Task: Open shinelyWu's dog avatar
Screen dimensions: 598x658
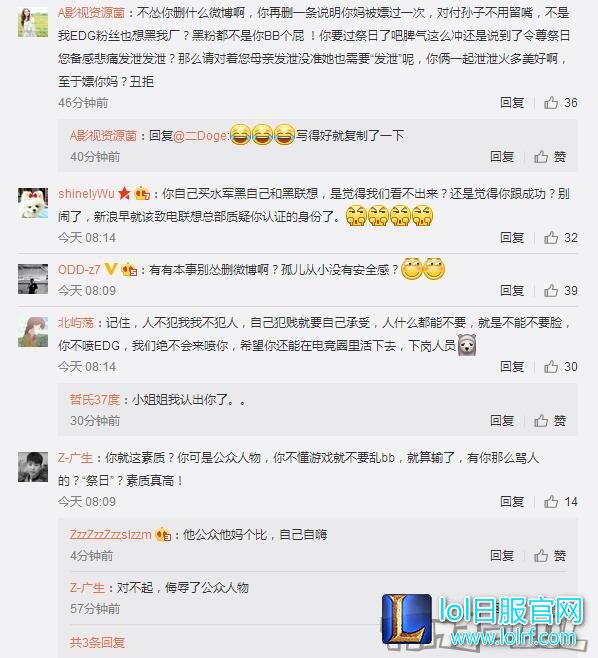Action: pyautogui.click(x=33, y=203)
